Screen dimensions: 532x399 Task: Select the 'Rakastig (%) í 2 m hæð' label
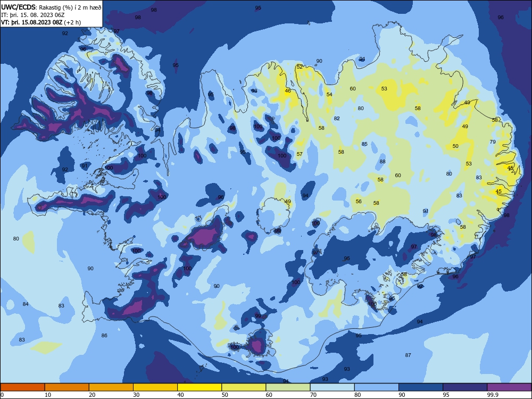pos(70,7)
